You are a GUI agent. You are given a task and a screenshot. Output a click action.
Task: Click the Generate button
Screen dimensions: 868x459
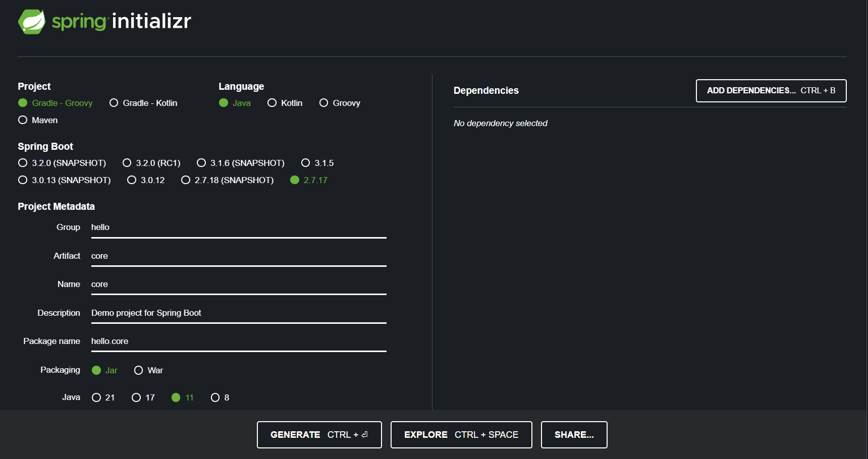pos(319,435)
